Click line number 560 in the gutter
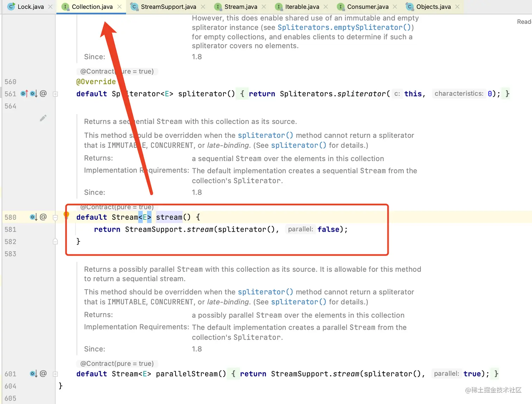532x404 pixels. (11, 82)
